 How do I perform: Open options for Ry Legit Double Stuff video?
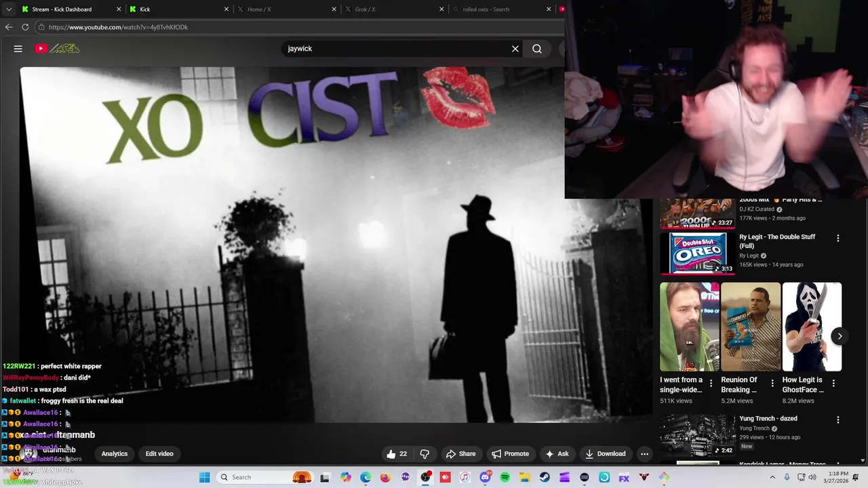point(838,238)
